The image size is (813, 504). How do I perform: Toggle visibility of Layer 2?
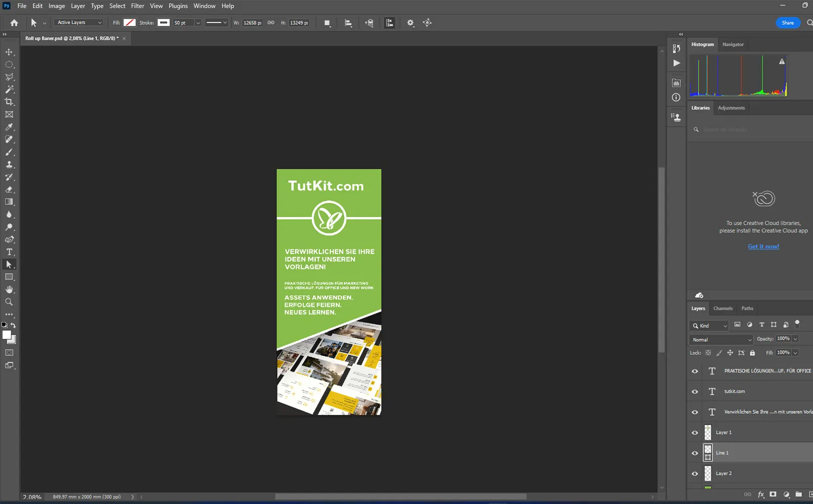695,474
